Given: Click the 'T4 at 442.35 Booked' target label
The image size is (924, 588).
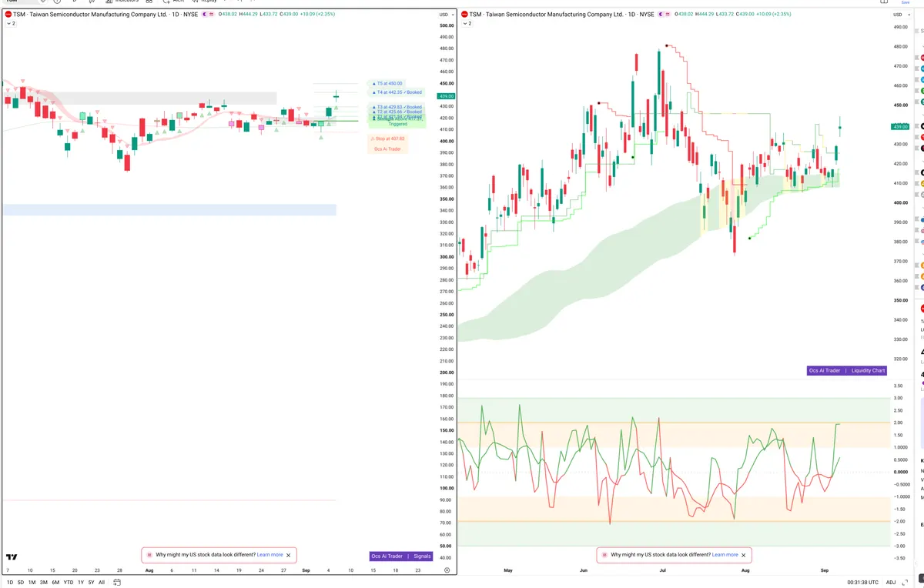Looking at the screenshot, I should (x=397, y=92).
